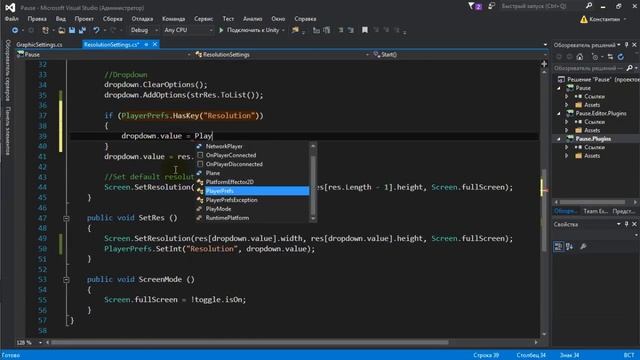Close the ResolutionSettings.cs tab
This screenshot has height=360, width=640.
click(155, 44)
